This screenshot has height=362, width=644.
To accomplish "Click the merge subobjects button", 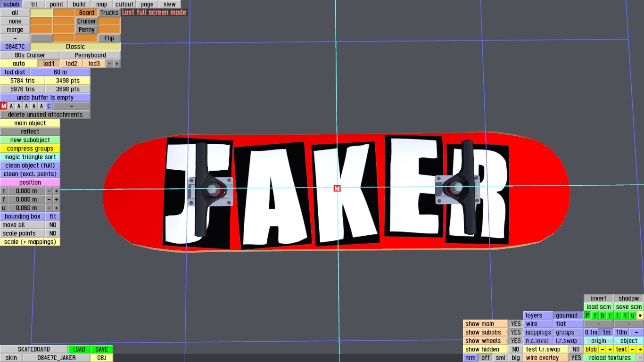I will point(15,30).
